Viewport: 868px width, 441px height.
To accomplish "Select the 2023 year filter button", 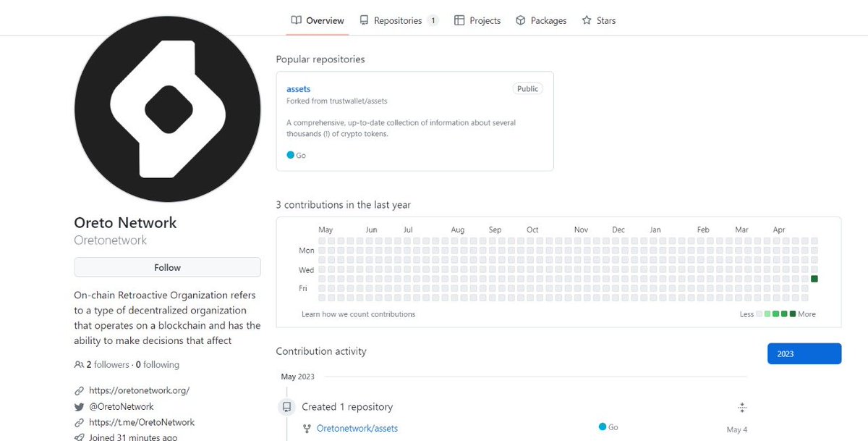I will pos(804,353).
